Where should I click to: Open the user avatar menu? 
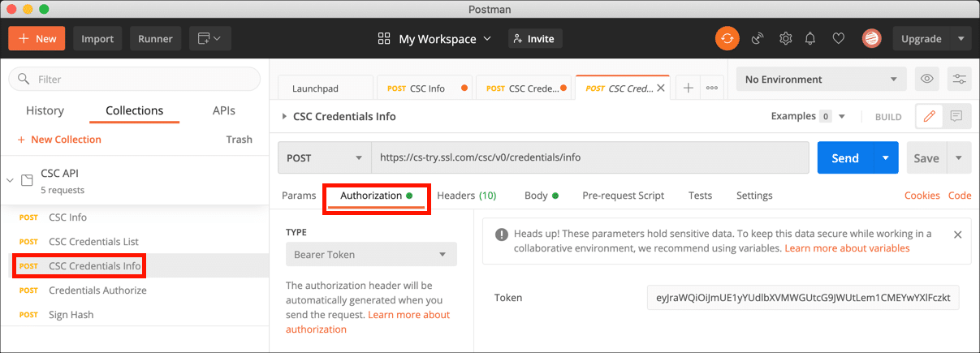click(871, 38)
